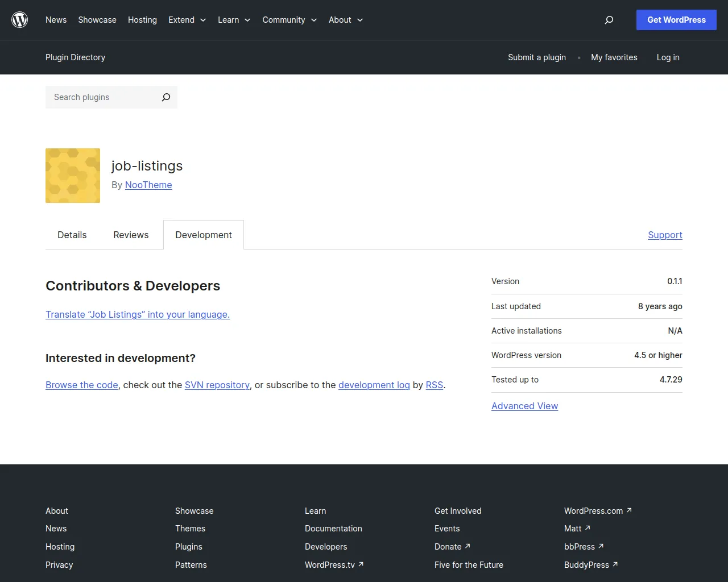Switch to the Details tab
The width and height of the screenshot is (728, 582).
pyautogui.click(x=72, y=235)
